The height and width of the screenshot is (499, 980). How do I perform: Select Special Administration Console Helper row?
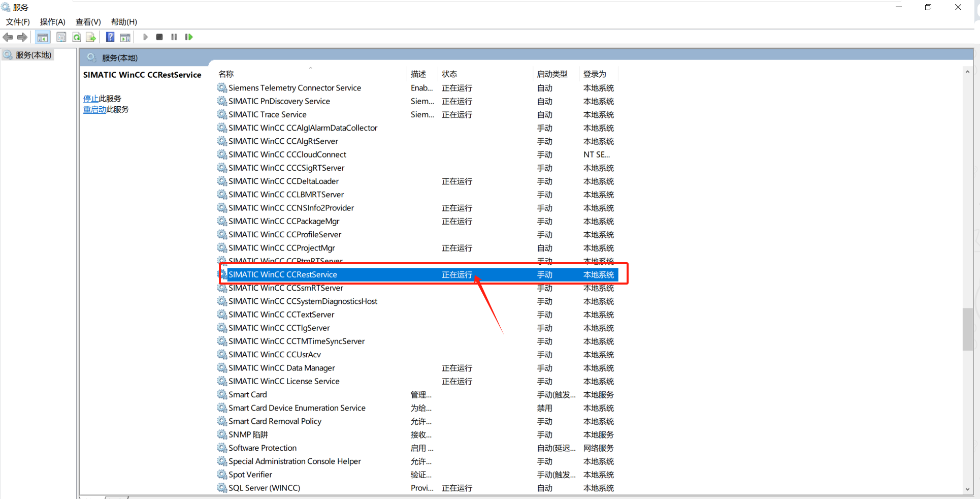click(417, 461)
